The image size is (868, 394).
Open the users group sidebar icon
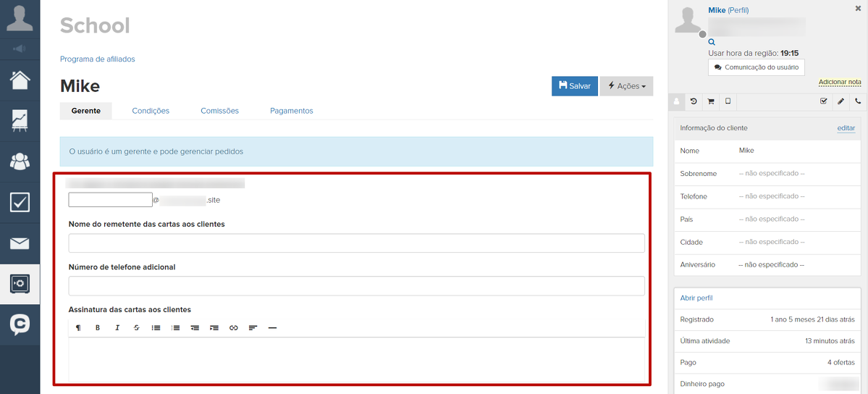[20, 161]
